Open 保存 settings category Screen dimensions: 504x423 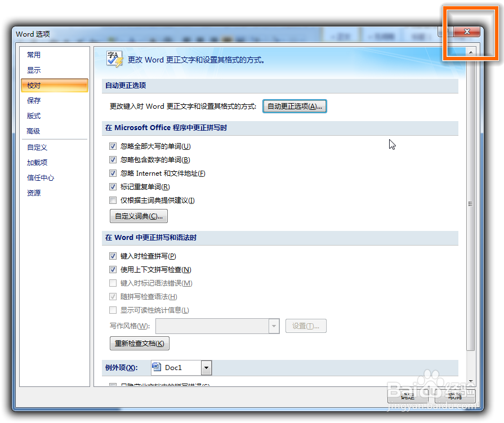pyautogui.click(x=55, y=101)
